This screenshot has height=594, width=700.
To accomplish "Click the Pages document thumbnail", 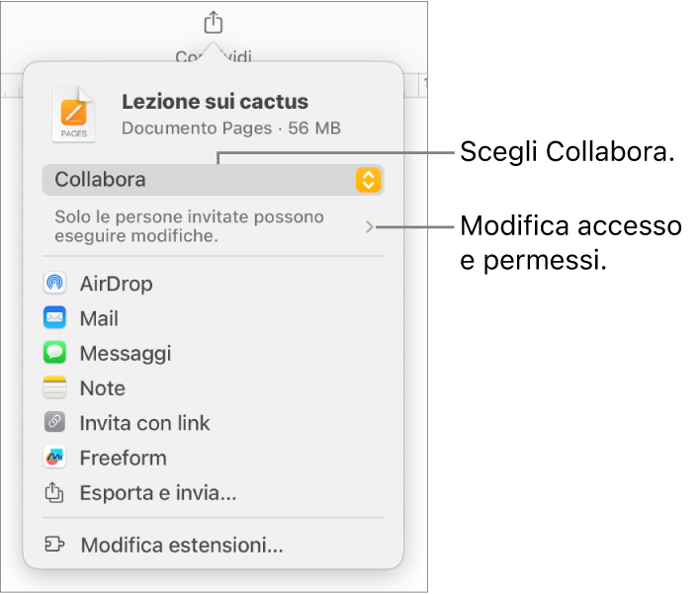I will (74, 115).
